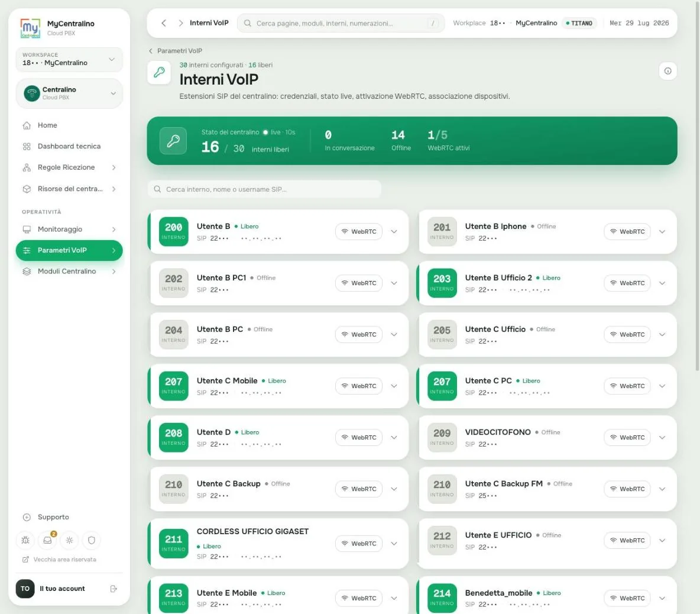Click the sun theme icon in the sidebar

[x=69, y=540]
